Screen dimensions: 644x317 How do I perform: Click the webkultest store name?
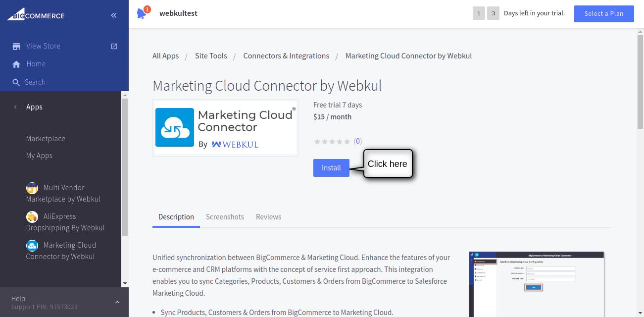[x=178, y=13]
